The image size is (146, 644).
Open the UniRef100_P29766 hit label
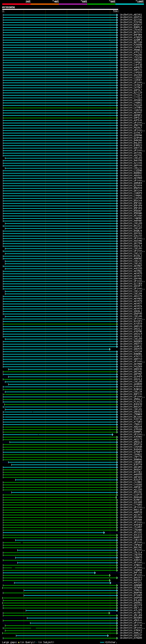pos(131,22)
